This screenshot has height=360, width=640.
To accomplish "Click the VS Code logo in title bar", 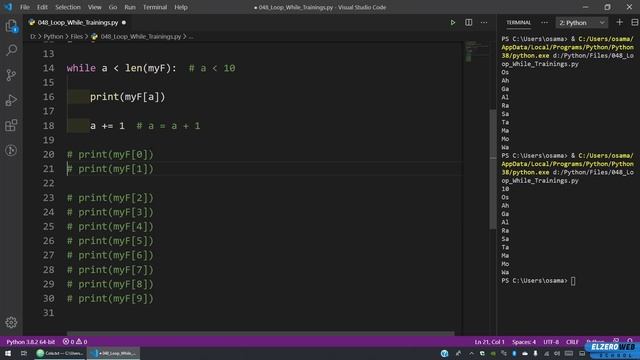I will [x=8, y=7].
